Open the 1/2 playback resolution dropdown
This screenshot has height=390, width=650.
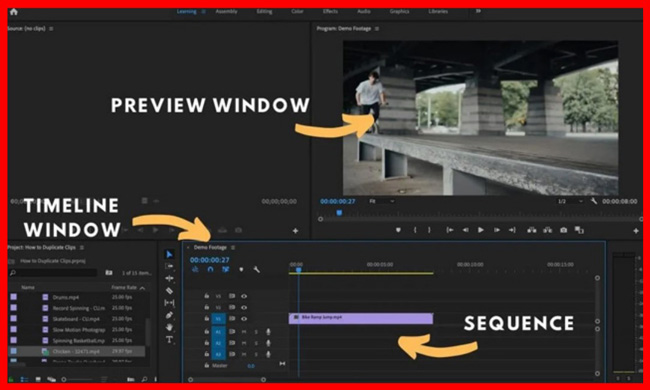[x=570, y=201]
